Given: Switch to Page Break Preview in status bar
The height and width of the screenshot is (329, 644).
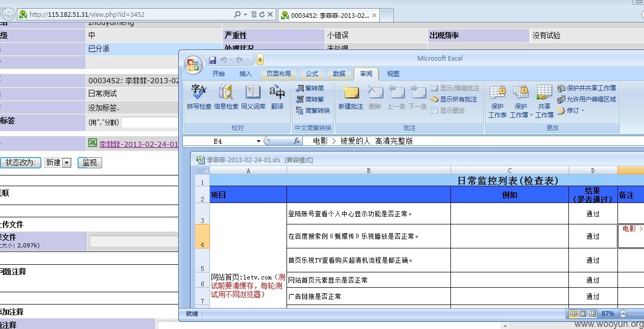Looking at the screenshot, I should tap(592, 314).
